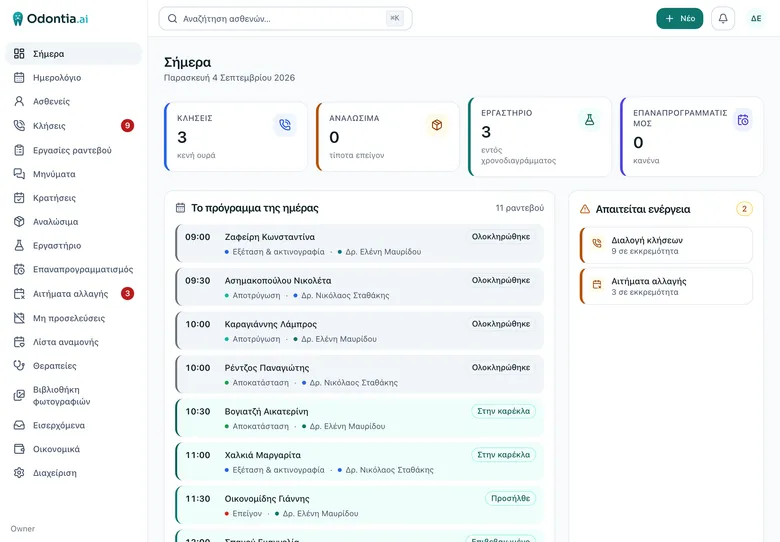The image size is (780, 542).
Task: Click the Ασθενείς person icon
Action: [19, 101]
